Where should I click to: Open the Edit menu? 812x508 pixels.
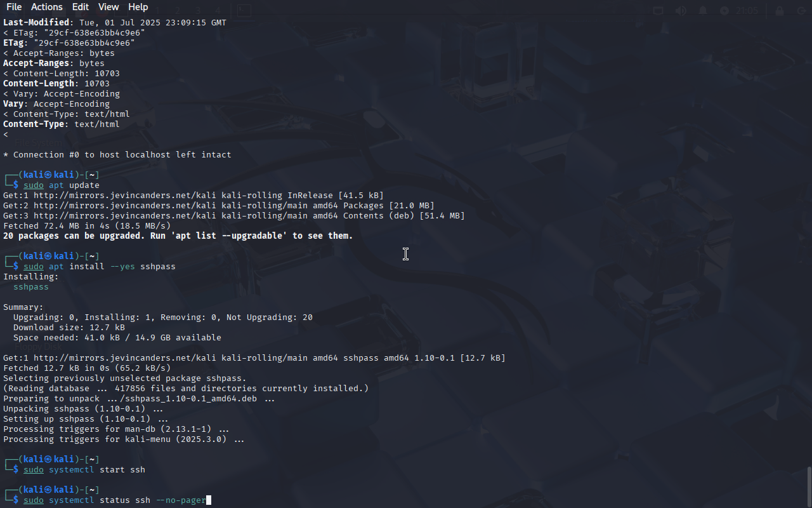tap(81, 7)
